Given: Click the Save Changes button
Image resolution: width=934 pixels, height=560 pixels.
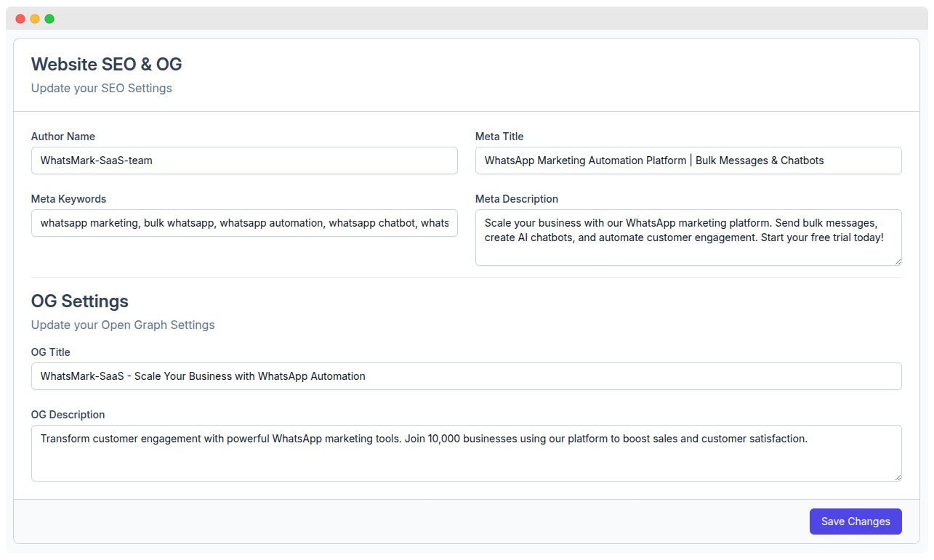Looking at the screenshot, I should tap(856, 522).
